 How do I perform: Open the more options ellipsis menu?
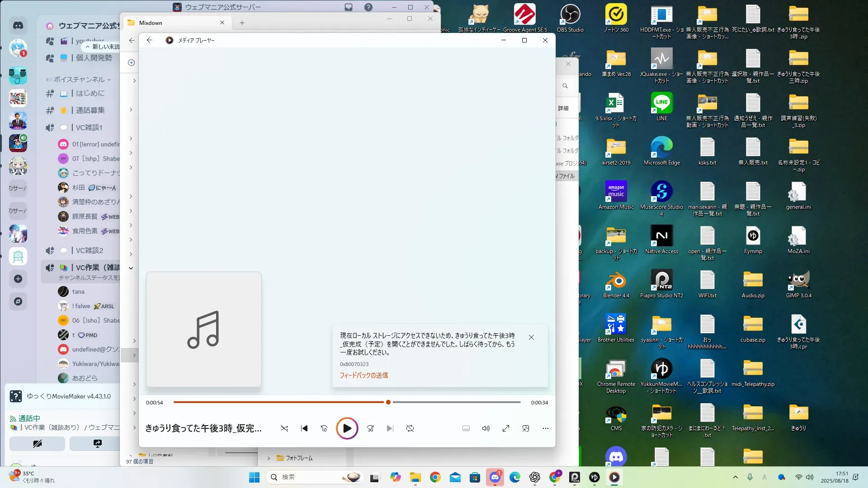[x=546, y=428]
